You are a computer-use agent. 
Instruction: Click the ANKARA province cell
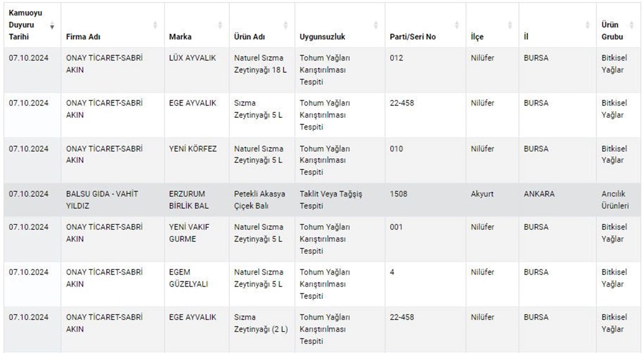pyautogui.click(x=539, y=194)
